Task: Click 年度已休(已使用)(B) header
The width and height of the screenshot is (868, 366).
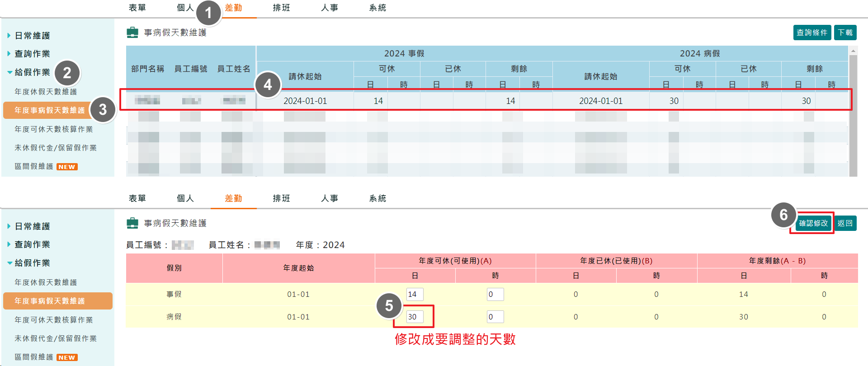Action: click(616, 261)
